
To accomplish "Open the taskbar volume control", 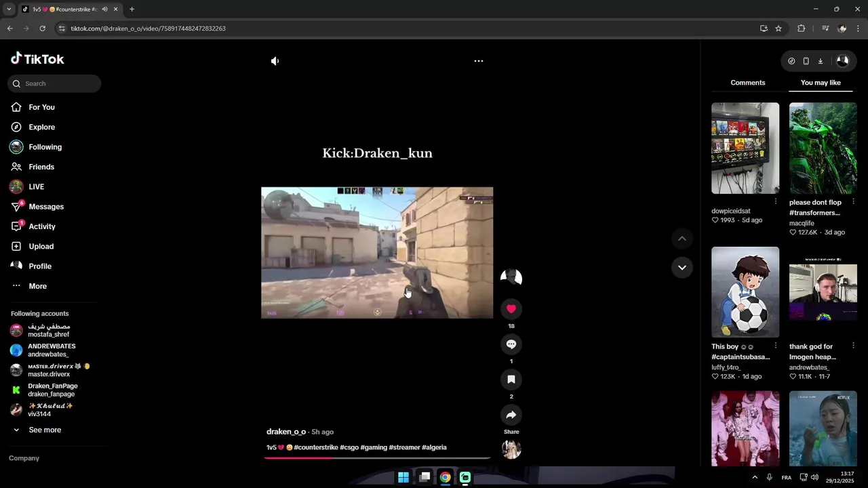I will coord(814,477).
